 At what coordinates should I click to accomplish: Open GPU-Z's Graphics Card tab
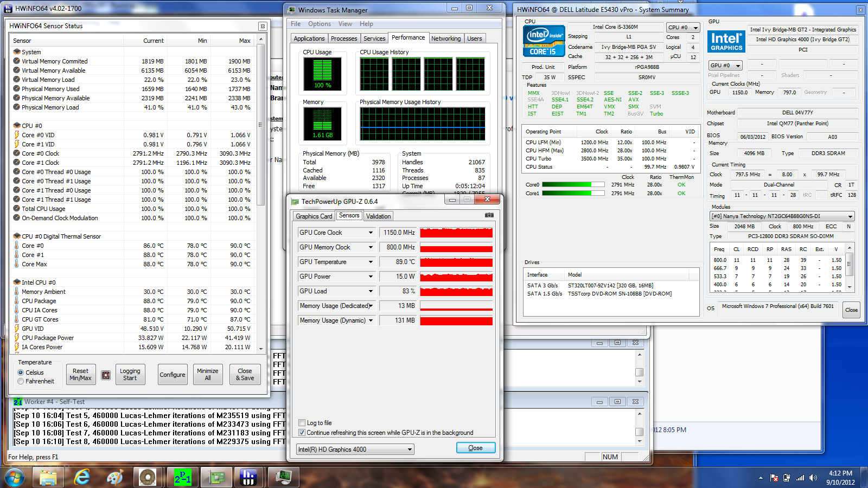click(x=314, y=216)
